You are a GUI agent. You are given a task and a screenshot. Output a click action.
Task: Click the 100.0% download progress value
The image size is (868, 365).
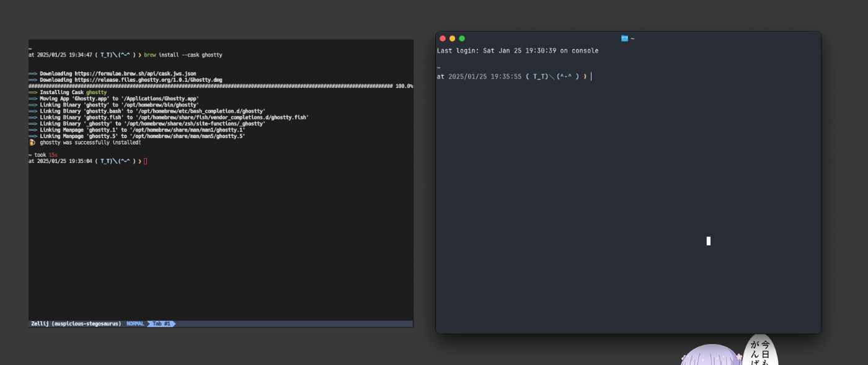point(404,86)
